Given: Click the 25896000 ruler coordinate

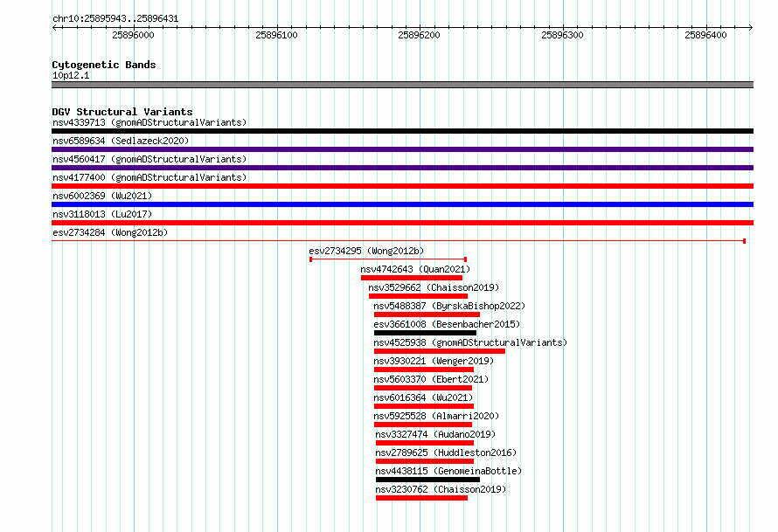Looking at the screenshot, I should tap(133, 35).
